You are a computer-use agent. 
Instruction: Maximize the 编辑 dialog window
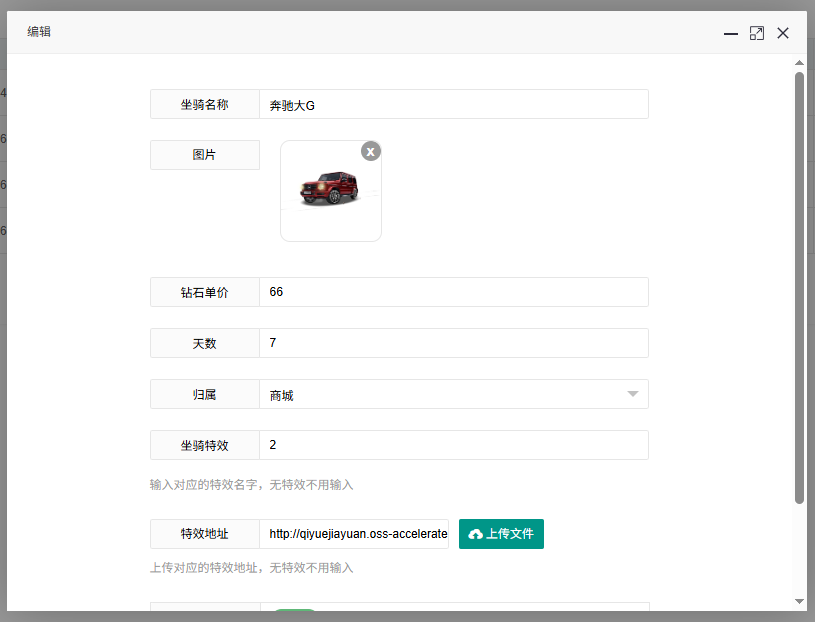pyautogui.click(x=757, y=33)
